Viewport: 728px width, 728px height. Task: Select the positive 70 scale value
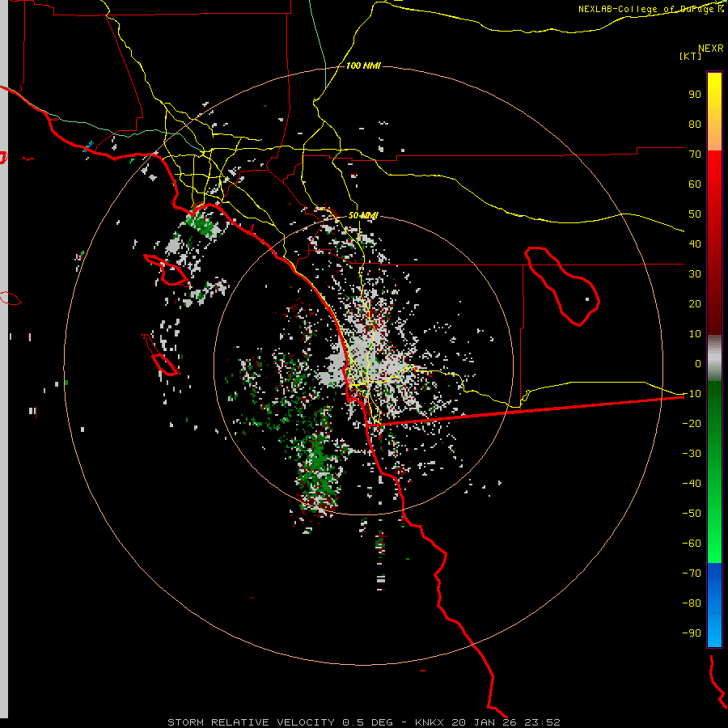pyautogui.click(x=695, y=154)
